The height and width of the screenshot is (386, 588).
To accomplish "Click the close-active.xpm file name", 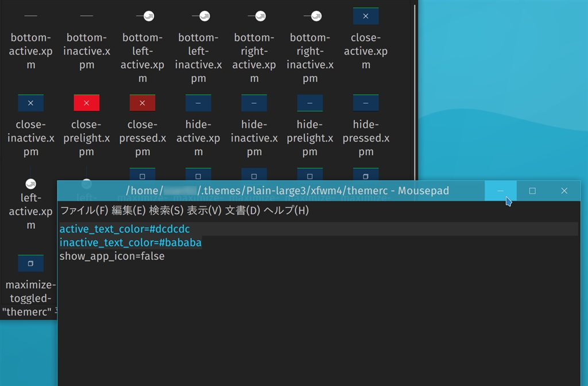I will point(366,51).
